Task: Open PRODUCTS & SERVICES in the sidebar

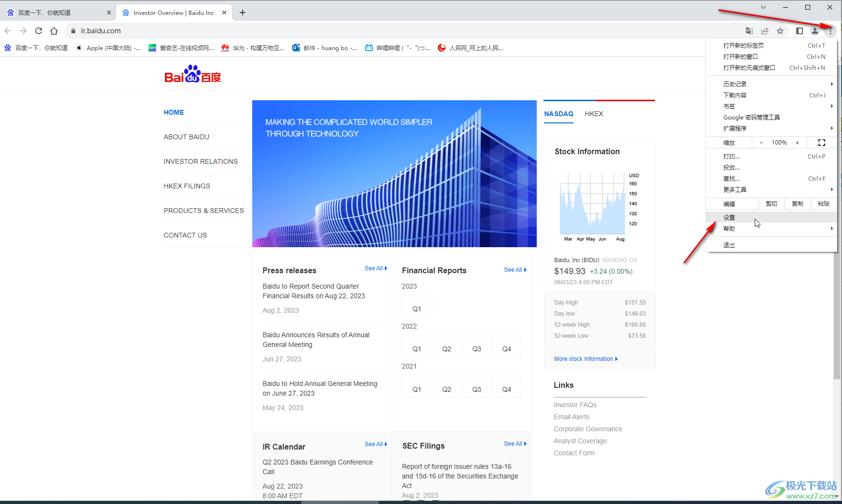Action: pyautogui.click(x=204, y=211)
